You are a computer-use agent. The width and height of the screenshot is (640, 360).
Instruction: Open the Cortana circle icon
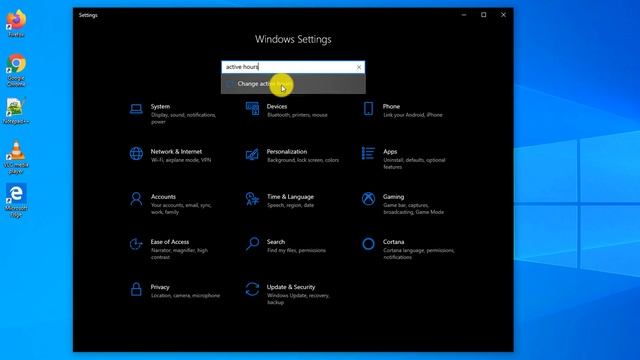tap(368, 244)
